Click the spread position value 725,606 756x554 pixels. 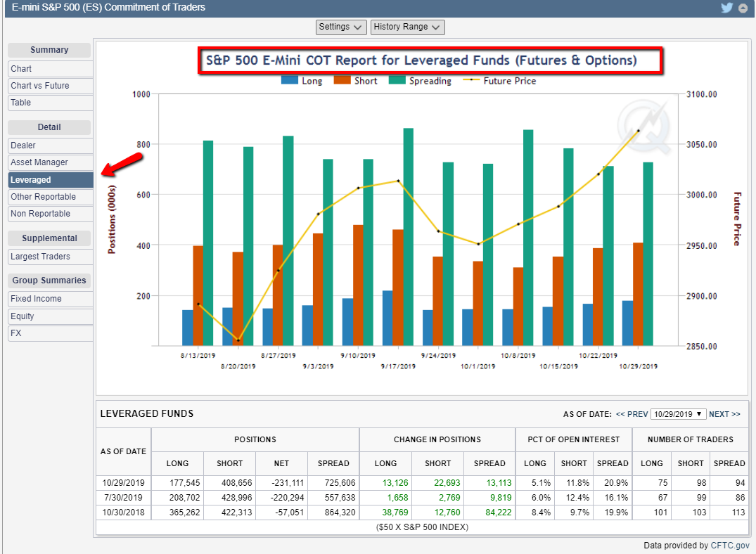(x=340, y=482)
